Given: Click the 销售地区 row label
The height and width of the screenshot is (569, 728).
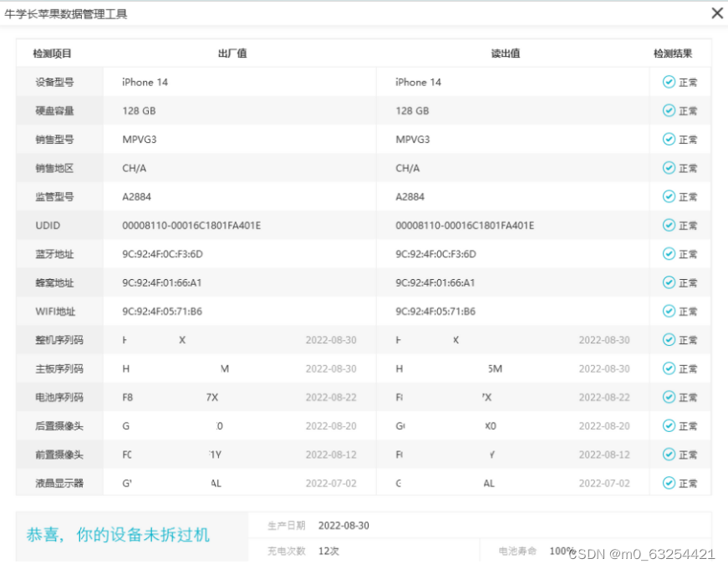Looking at the screenshot, I should coord(54,168).
